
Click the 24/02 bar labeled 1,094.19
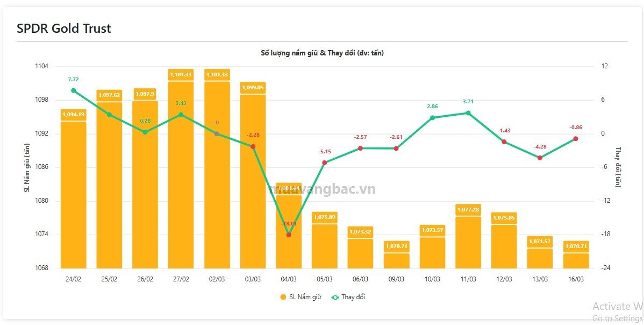click(74, 195)
